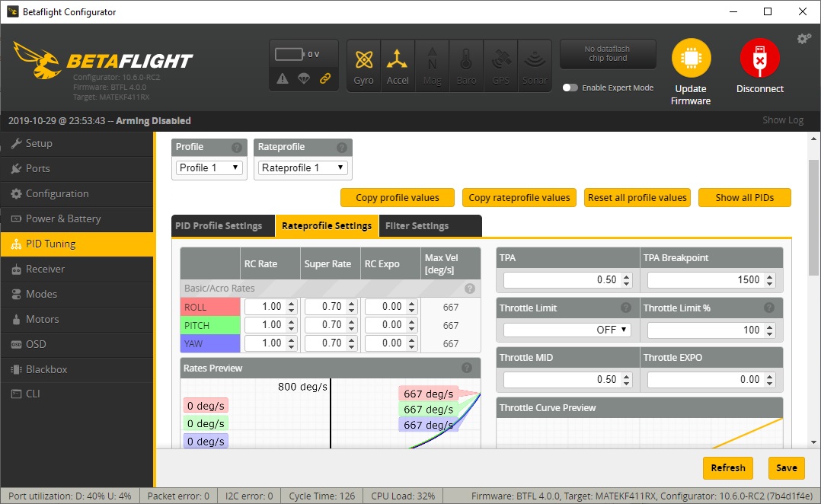The height and width of the screenshot is (504, 821).
Task: Click Show all PIDs button
Action: click(745, 198)
